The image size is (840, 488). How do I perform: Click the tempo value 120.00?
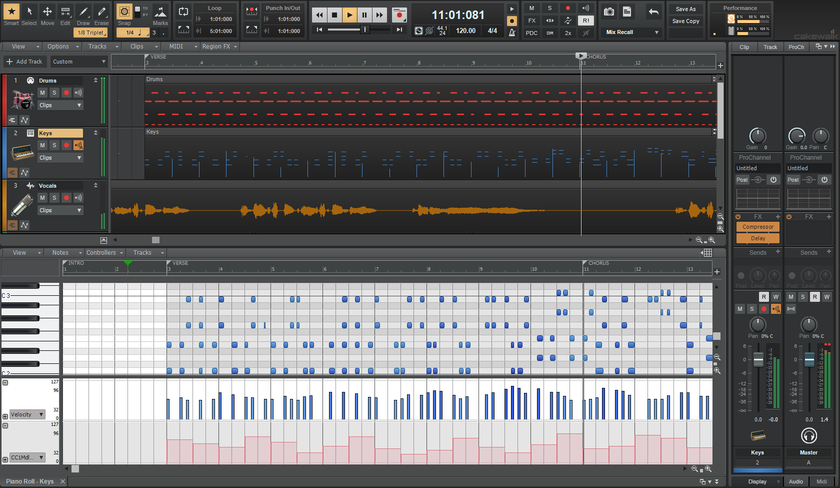click(466, 31)
